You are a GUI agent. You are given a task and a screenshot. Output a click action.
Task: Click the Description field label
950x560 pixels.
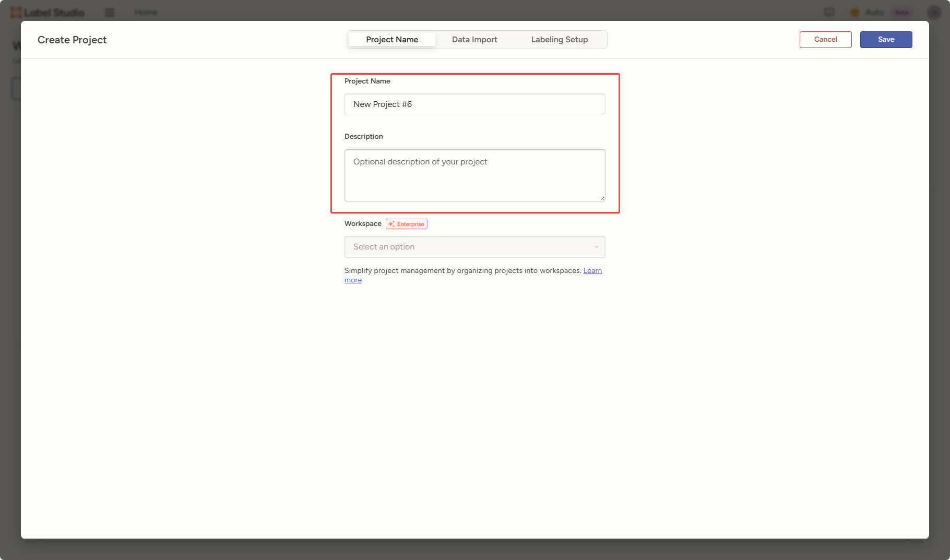[x=363, y=136]
